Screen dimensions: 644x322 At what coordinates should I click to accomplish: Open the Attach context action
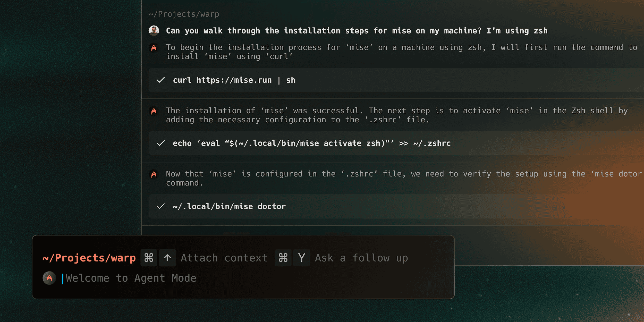point(224,258)
